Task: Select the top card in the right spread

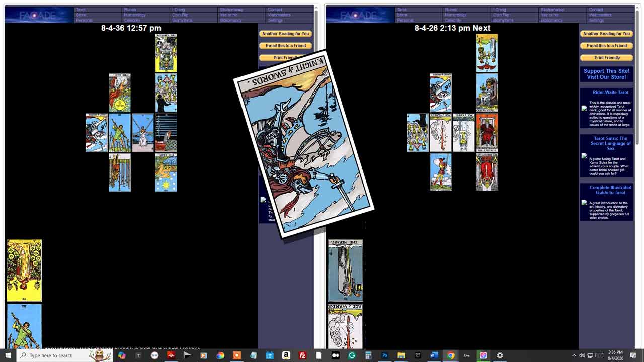Action: pyautogui.click(x=487, y=53)
